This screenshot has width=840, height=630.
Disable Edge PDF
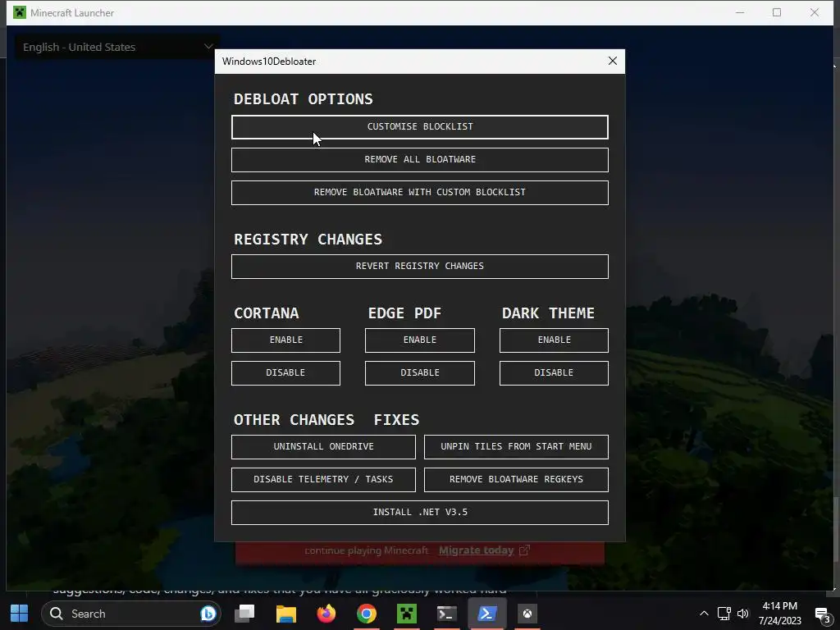pos(419,373)
